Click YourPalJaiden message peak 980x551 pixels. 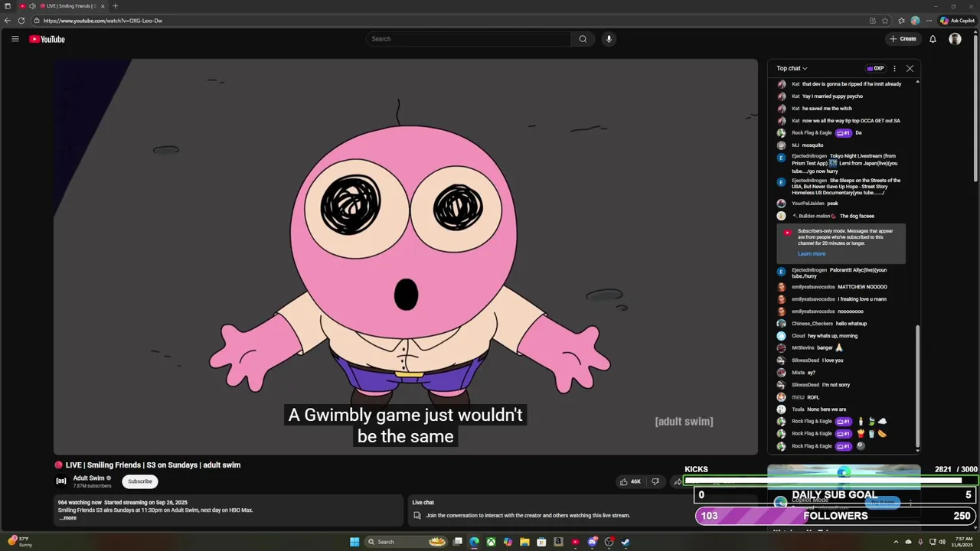tap(832, 204)
